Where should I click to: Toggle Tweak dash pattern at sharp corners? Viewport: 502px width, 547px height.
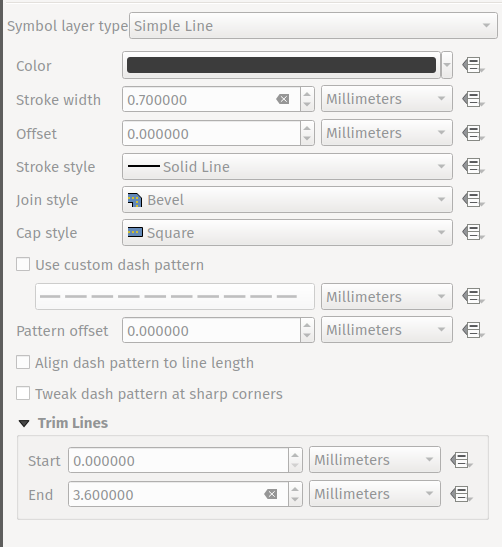[23, 394]
